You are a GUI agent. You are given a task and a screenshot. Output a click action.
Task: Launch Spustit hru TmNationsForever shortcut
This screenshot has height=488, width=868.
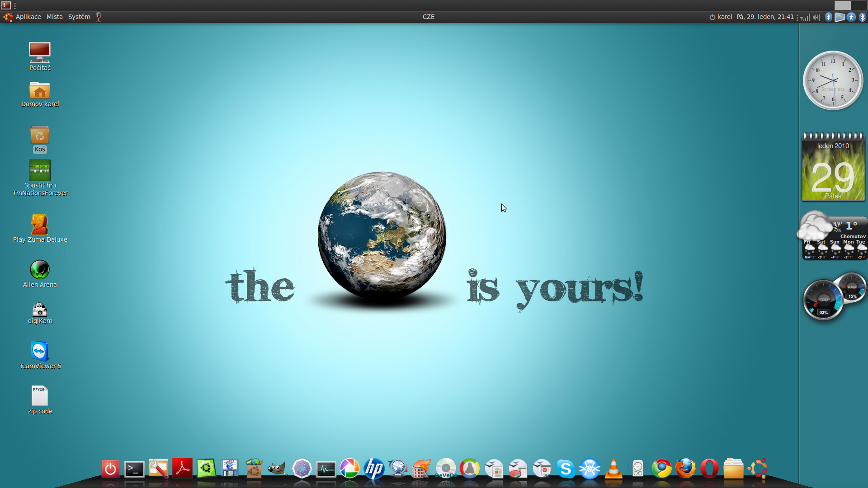coord(40,178)
